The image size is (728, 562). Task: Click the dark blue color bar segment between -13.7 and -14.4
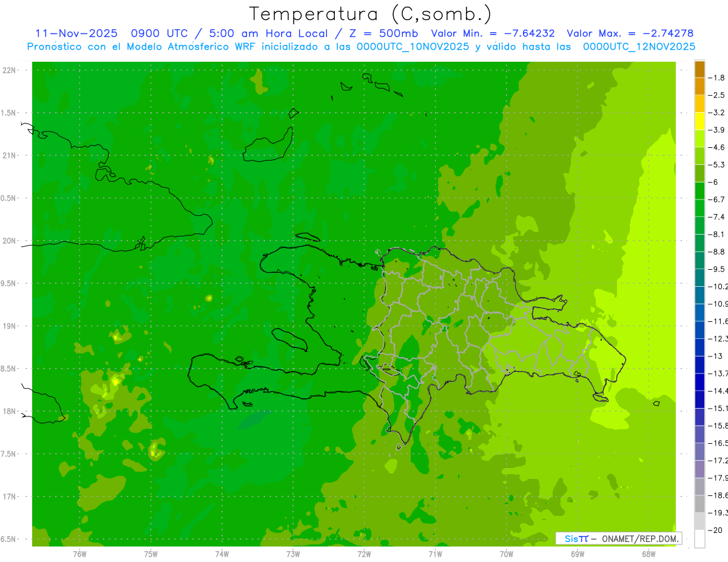[x=699, y=382]
